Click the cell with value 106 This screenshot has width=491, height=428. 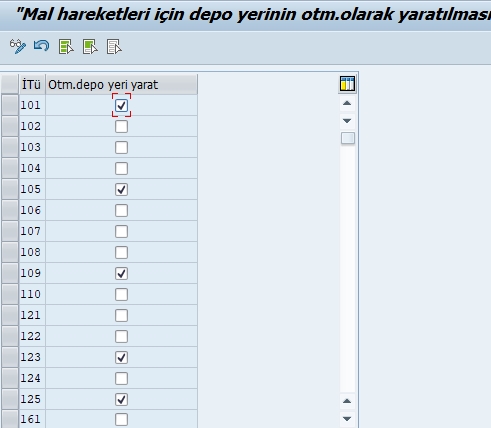[32, 210]
